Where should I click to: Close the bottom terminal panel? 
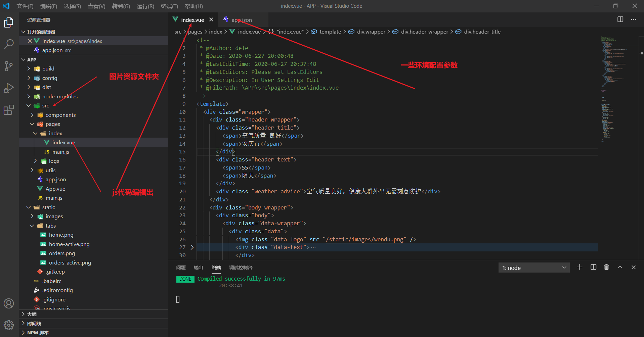coord(634,267)
